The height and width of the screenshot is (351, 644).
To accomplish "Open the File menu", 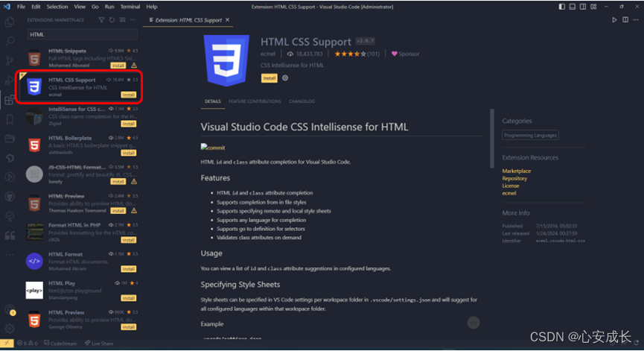I will click(x=21, y=7).
